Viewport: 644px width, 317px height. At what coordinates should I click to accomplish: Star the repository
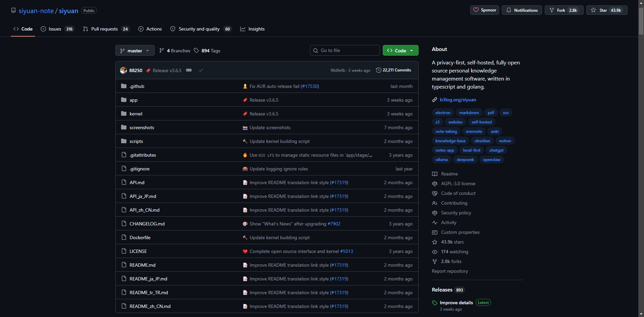607,10
